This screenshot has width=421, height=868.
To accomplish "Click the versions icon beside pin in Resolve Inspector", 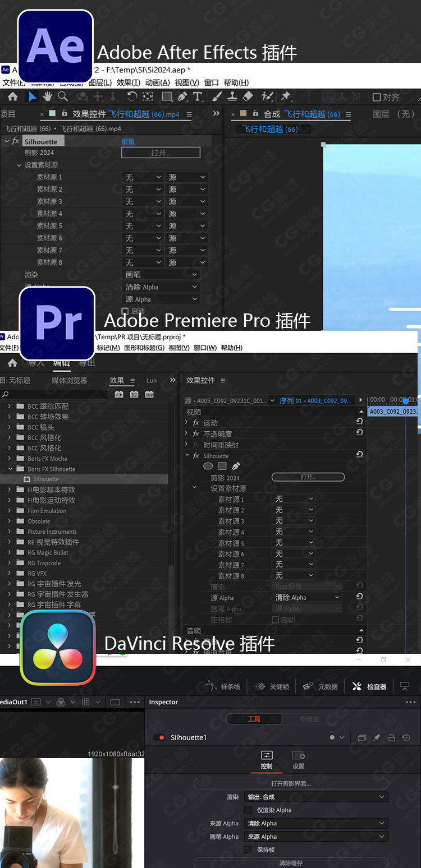I will (x=361, y=738).
